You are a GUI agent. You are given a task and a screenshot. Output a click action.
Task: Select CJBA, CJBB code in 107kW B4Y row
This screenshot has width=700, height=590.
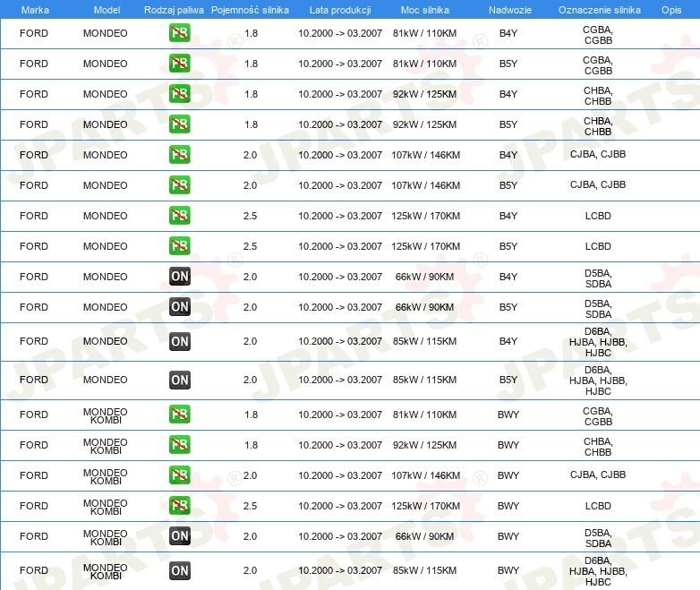point(598,154)
